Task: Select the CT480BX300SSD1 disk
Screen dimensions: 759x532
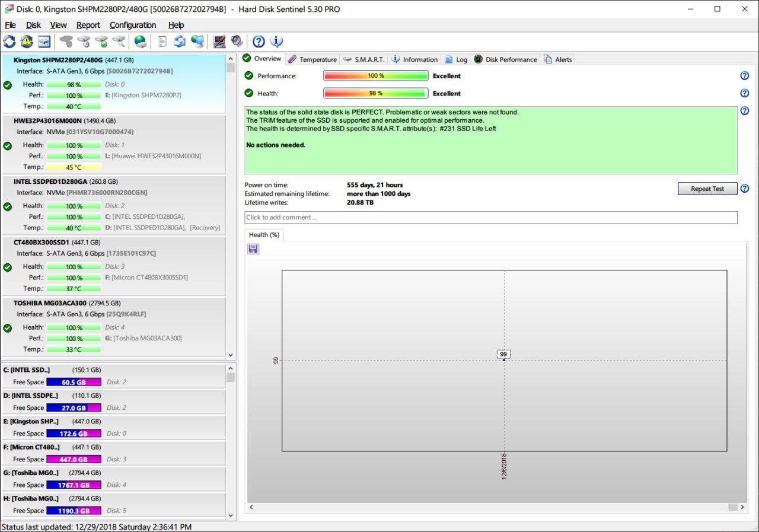Action: coord(113,266)
